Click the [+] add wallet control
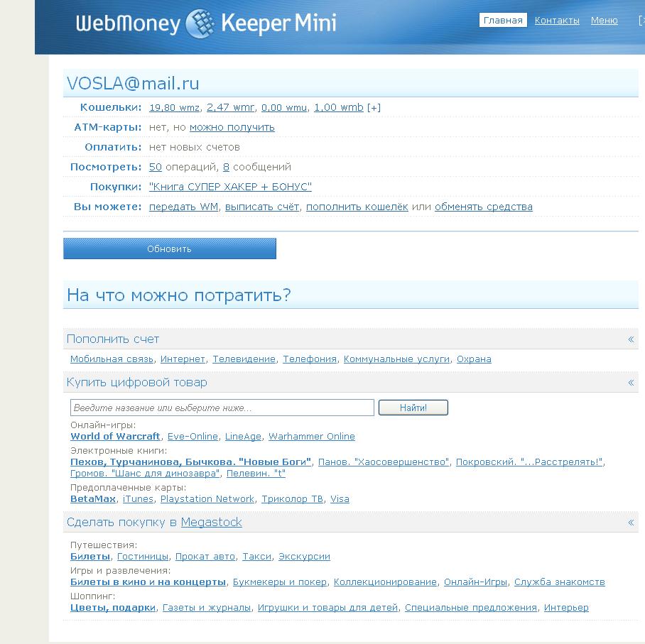Screen dimensions: 645x644 [x=374, y=108]
